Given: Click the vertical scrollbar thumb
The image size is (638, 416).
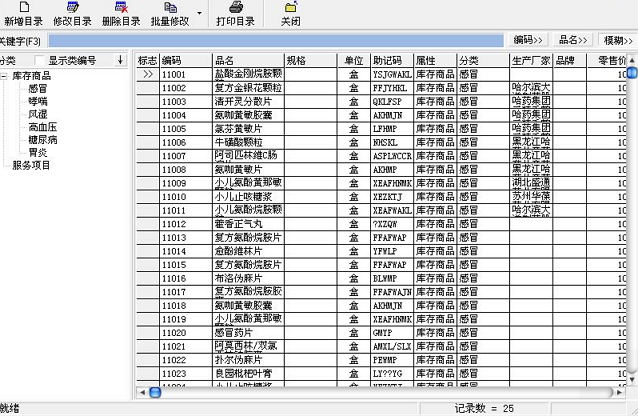Looking at the screenshot, I should [x=632, y=72].
